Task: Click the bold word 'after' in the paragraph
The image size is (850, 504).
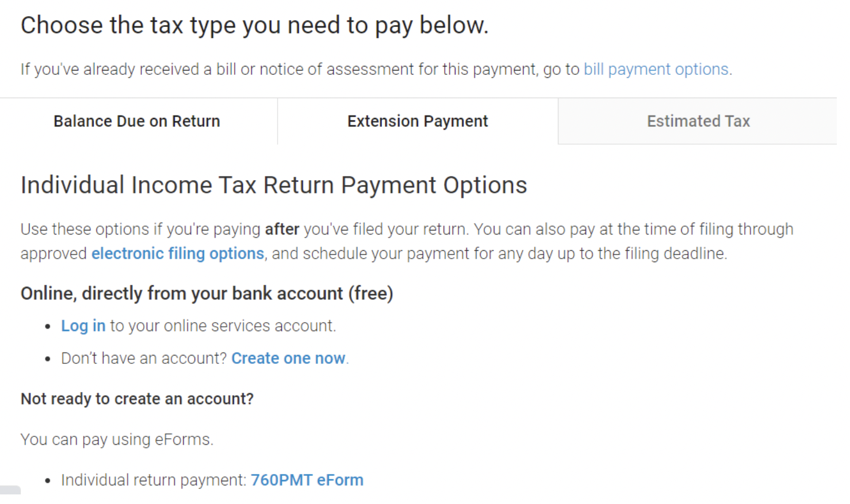Action: coord(282,229)
